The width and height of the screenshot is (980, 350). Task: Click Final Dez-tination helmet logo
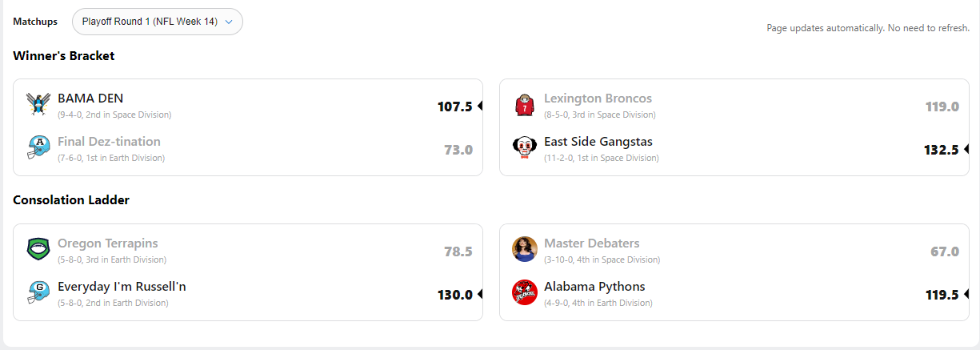pyautogui.click(x=38, y=148)
